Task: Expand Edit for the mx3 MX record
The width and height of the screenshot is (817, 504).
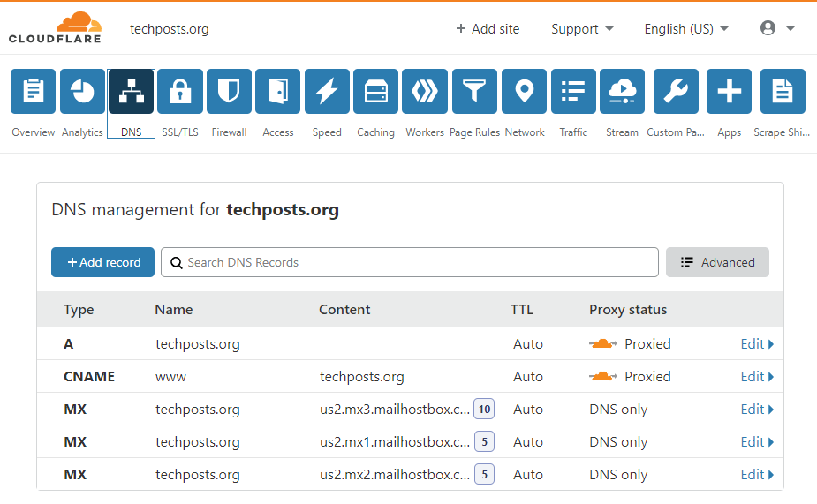Action: tap(757, 410)
